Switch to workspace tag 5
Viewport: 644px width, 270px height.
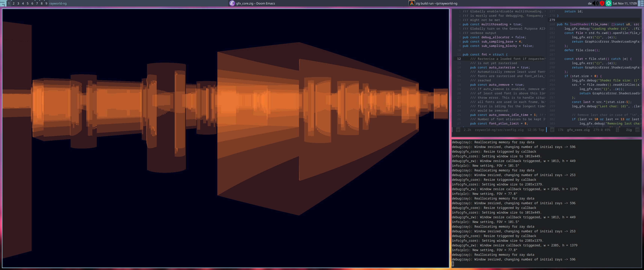click(28, 4)
